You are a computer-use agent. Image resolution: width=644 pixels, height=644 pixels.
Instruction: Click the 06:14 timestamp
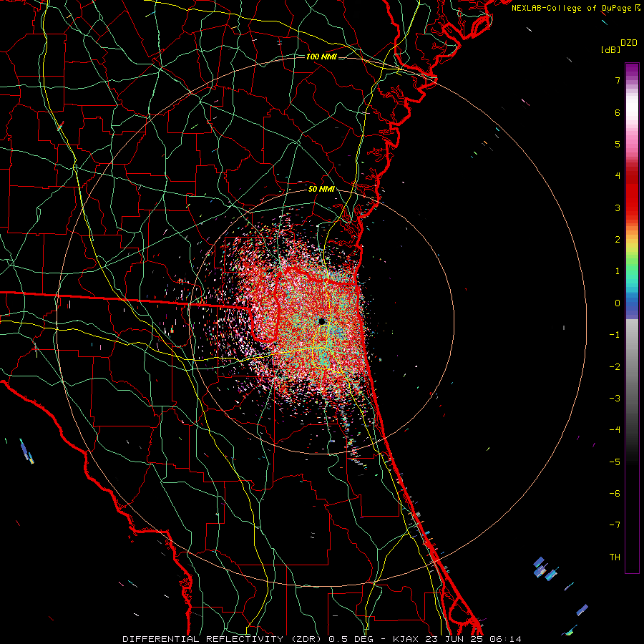tap(505, 639)
